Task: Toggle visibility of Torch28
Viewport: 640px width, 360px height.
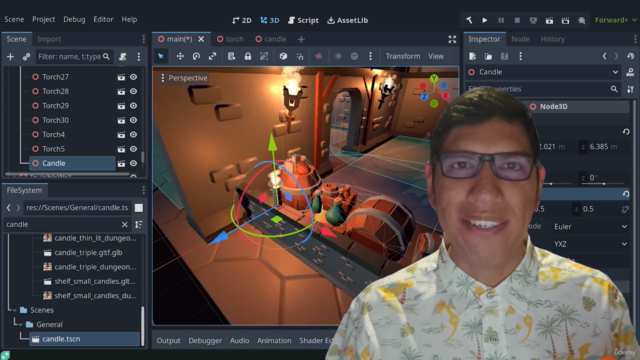Action: point(133,91)
